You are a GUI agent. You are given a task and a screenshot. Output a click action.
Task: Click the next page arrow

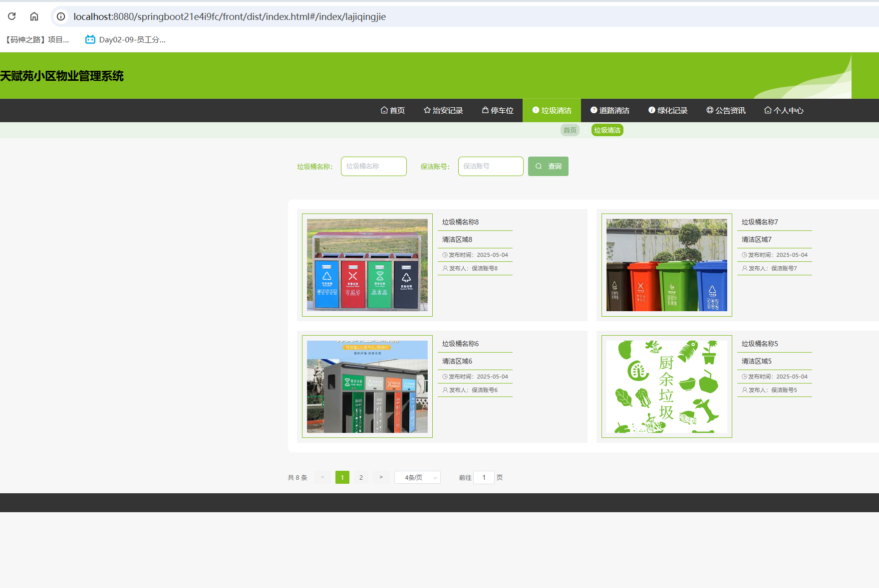[381, 477]
